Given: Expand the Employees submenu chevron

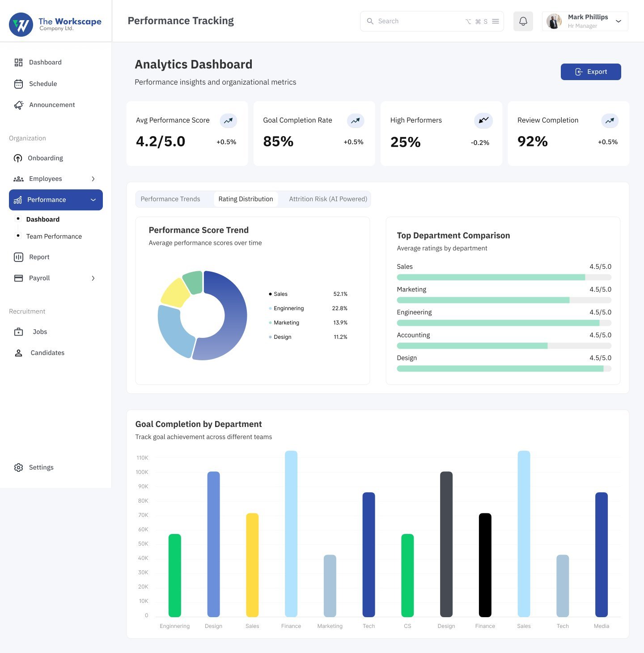Looking at the screenshot, I should [93, 179].
